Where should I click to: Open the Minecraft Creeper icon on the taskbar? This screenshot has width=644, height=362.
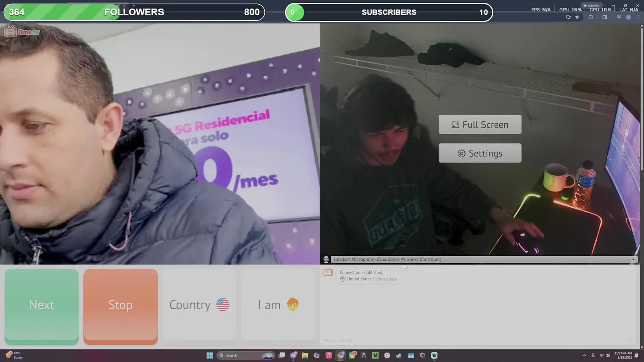pyautogui.click(x=375, y=355)
